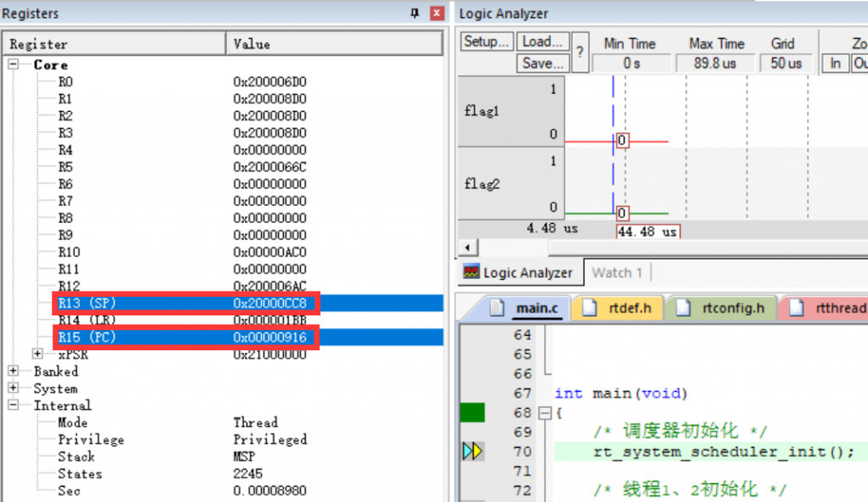
Task: Click the R5 value 0x2000066C
Action: point(270,167)
